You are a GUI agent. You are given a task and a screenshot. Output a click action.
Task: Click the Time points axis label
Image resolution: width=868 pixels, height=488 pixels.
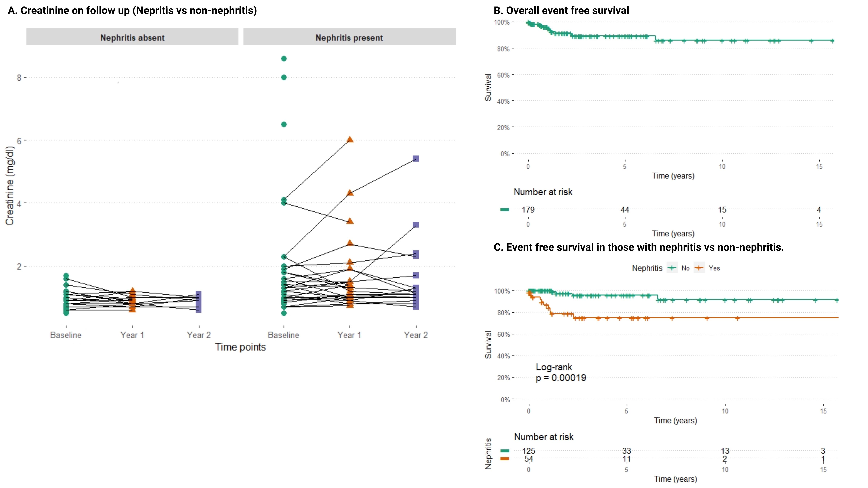pyautogui.click(x=240, y=347)
